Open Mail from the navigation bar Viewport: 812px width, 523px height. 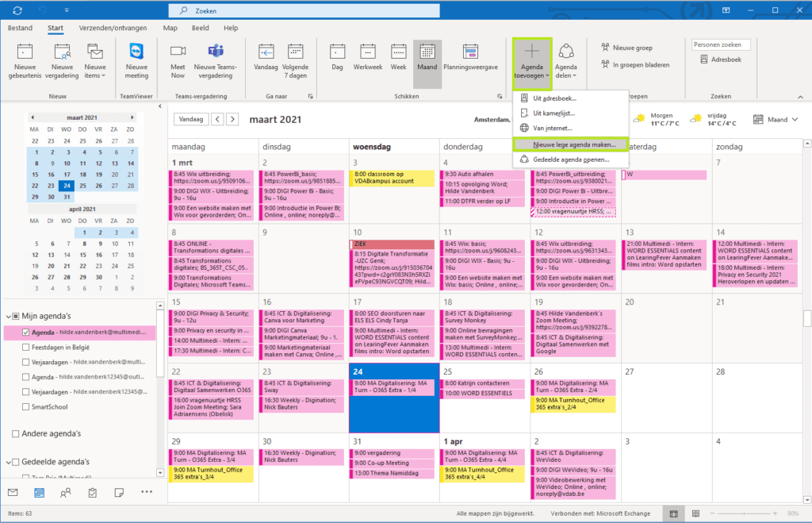click(x=13, y=492)
